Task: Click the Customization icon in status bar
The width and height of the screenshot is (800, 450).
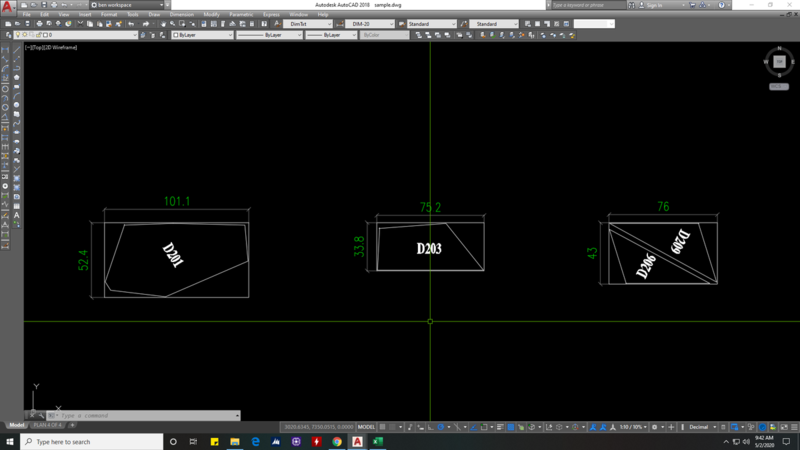Action: tap(794, 427)
